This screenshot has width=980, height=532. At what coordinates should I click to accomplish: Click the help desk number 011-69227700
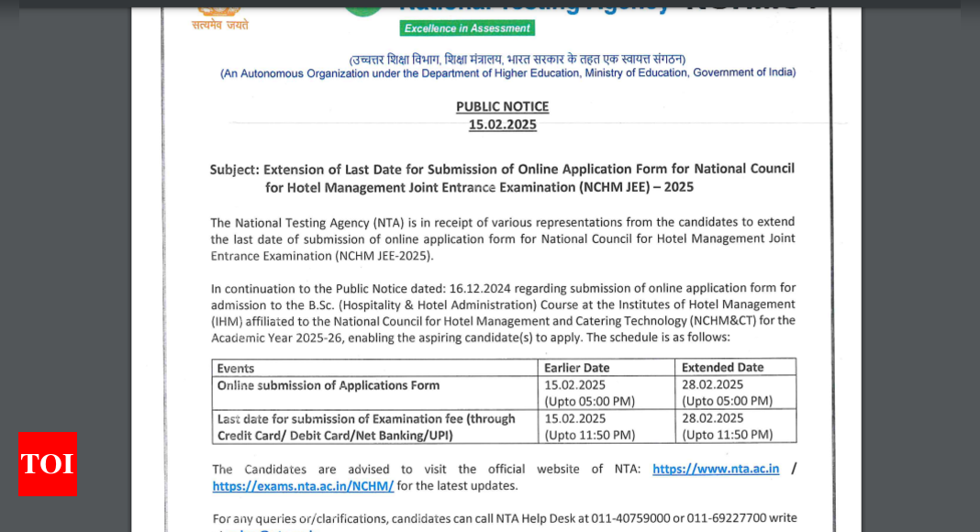[727, 518]
